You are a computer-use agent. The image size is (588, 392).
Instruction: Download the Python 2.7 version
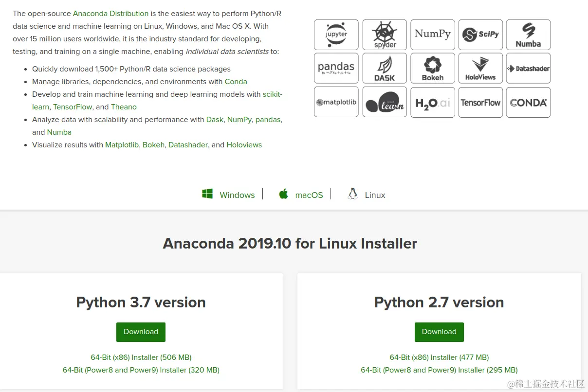click(x=439, y=332)
